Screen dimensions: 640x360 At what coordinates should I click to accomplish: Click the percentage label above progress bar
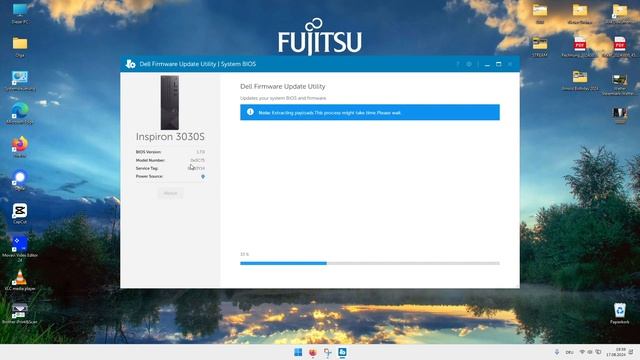(244, 254)
